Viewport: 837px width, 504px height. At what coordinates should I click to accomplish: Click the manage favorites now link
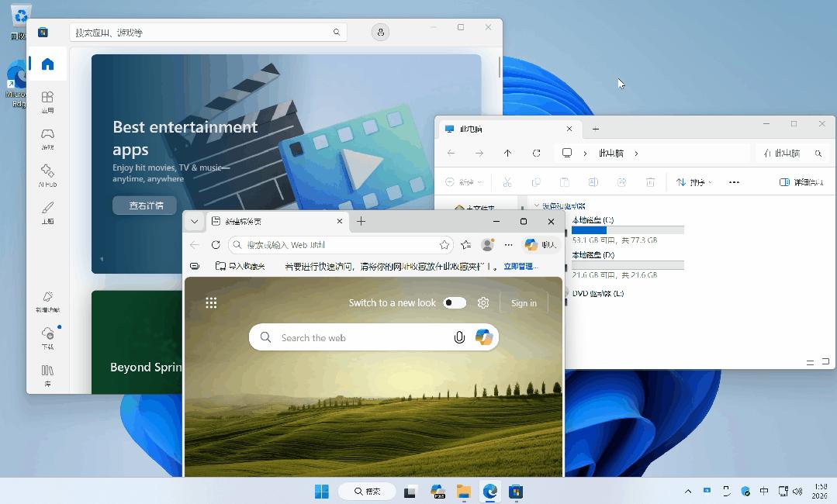coord(521,266)
